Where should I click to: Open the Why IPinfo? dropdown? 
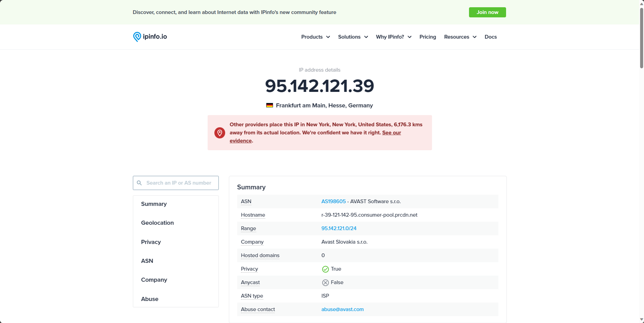coord(393,37)
